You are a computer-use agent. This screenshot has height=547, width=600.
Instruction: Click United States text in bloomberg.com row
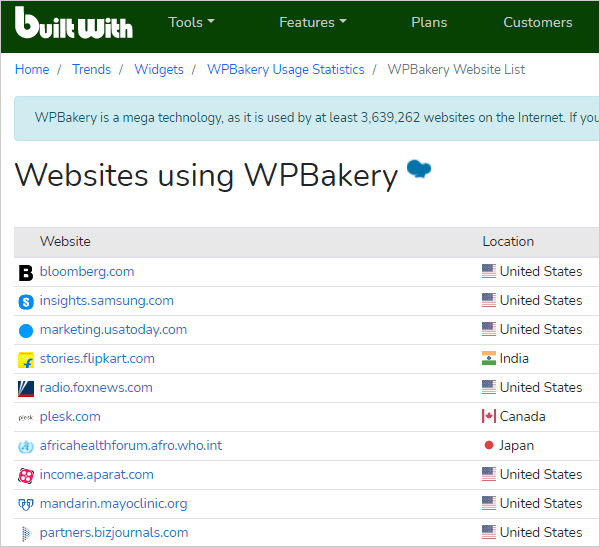point(541,271)
